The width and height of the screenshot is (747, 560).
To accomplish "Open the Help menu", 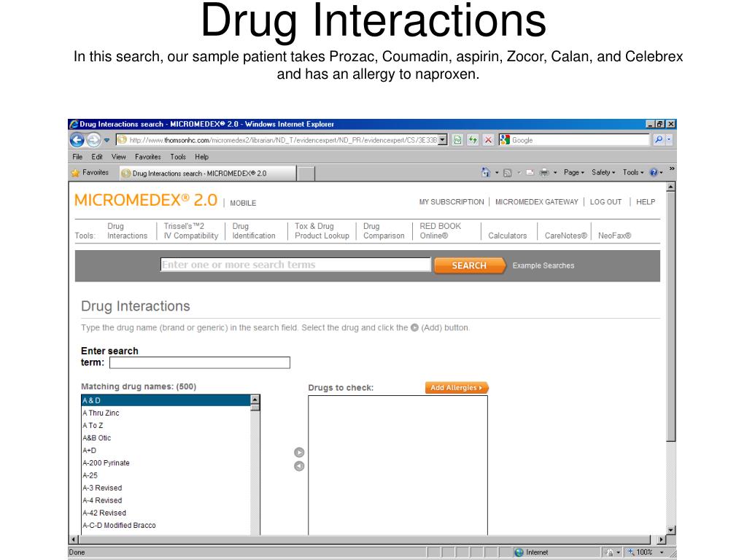I will [201, 157].
